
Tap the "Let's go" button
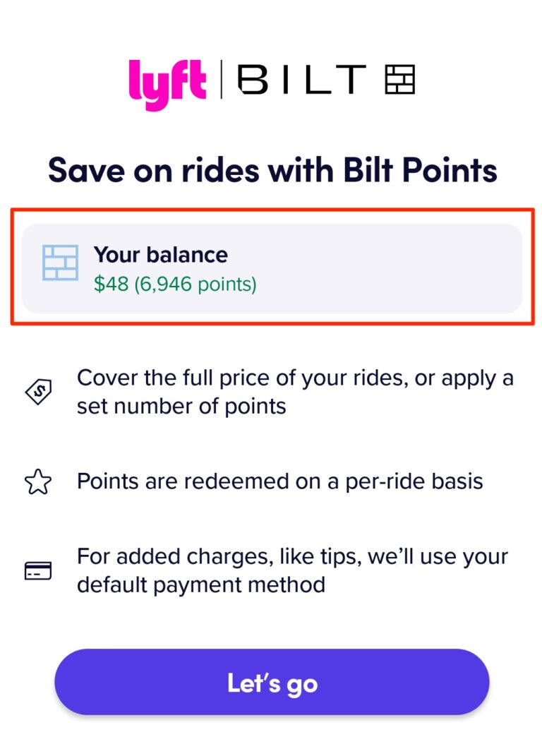pyautogui.click(x=271, y=682)
